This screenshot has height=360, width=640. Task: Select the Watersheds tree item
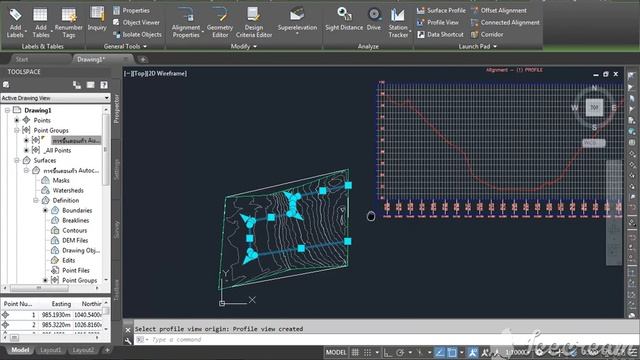click(x=68, y=190)
